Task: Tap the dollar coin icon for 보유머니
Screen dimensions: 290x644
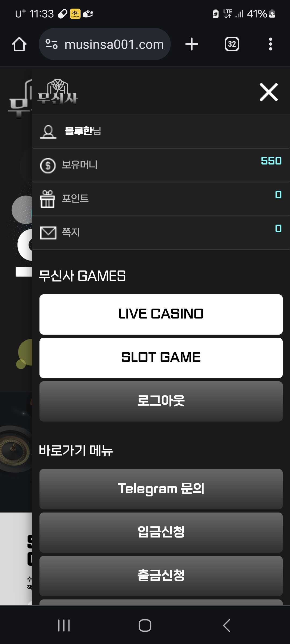Action: tap(48, 166)
